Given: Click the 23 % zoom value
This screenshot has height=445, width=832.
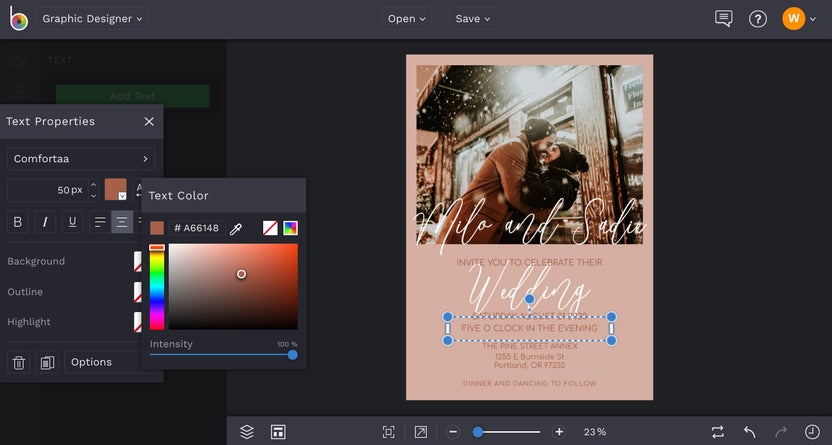Looking at the screenshot, I should pyautogui.click(x=595, y=432).
